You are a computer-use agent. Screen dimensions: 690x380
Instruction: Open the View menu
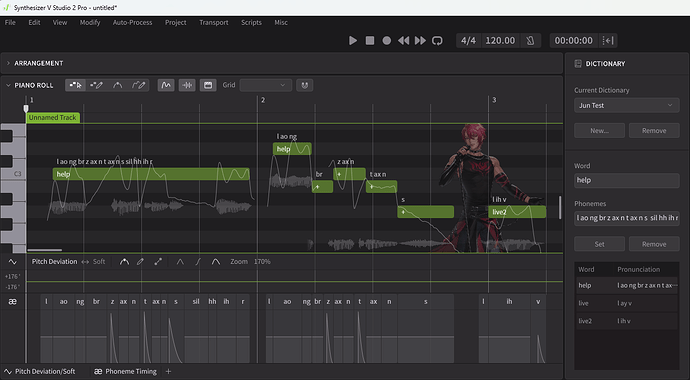pos(60,22)
